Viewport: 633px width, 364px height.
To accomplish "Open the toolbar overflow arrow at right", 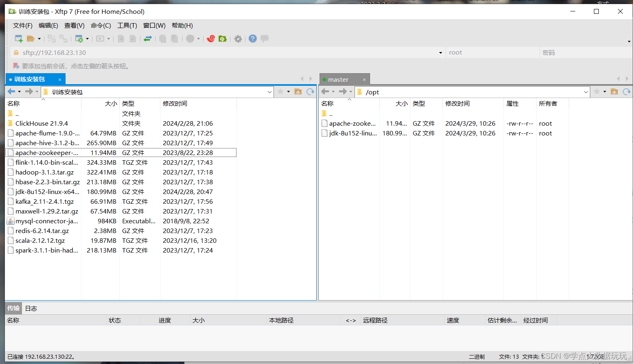I will coord(629,41).
